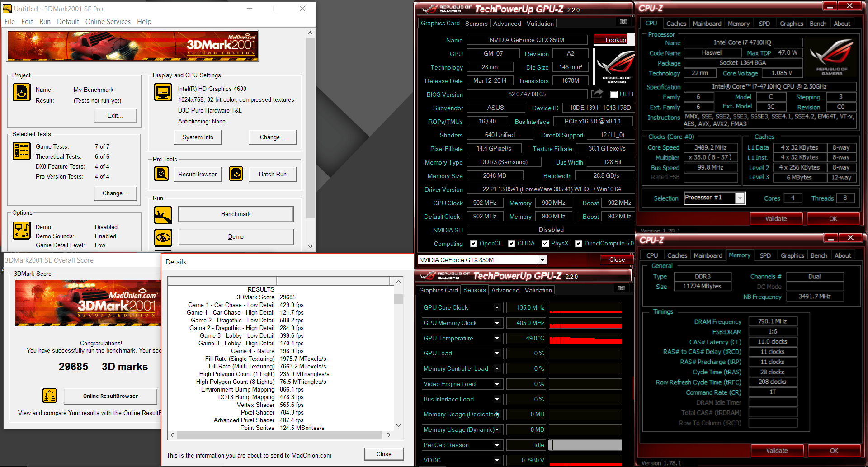The image size is (868, 467).
Task: Toggle the UEFI checkbox in GPU-Z
Action: pos(614,94)
